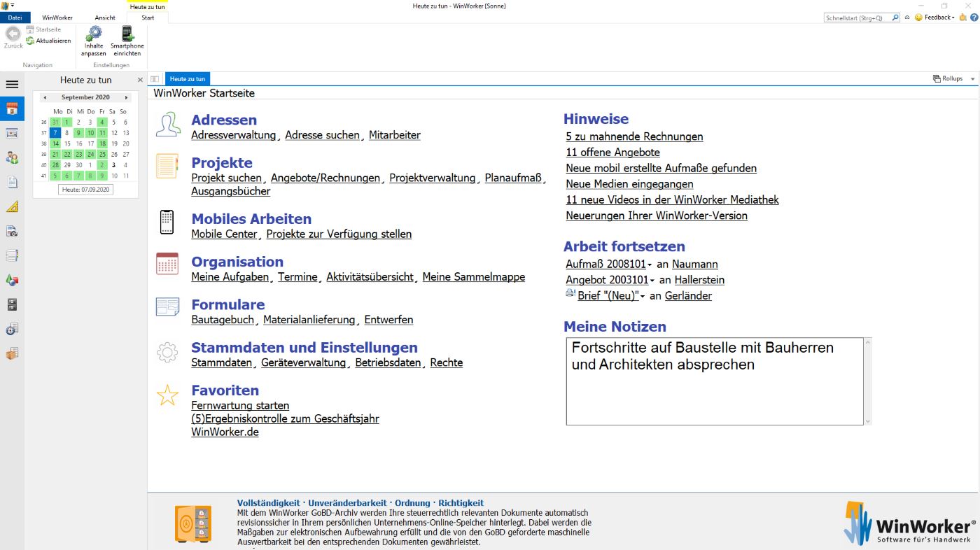Collapse the ribbon using the small arrow icon
Image resolution: width=980 pixels, height=550 pixels.
907,17
